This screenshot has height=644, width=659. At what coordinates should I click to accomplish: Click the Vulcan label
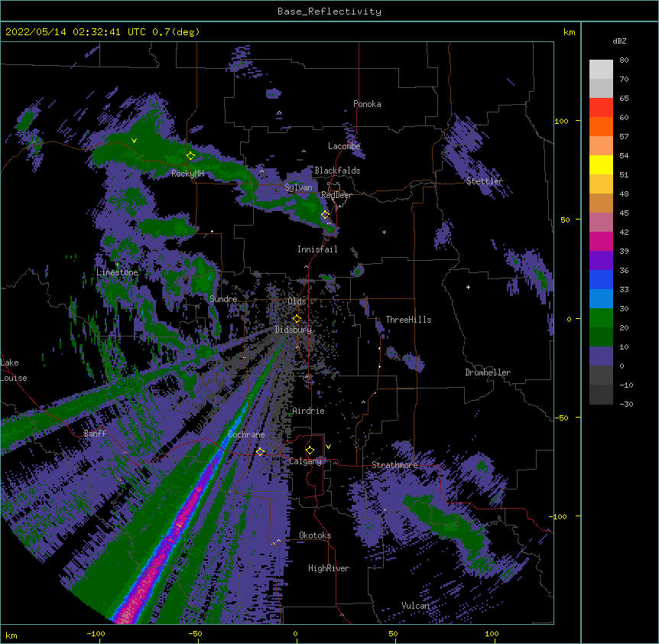point(415,606)
